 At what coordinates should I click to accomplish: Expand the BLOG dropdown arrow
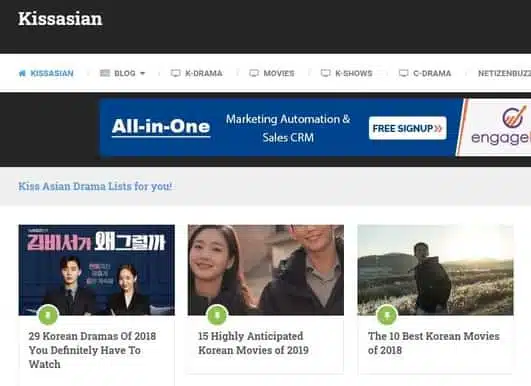pos(143,73)
